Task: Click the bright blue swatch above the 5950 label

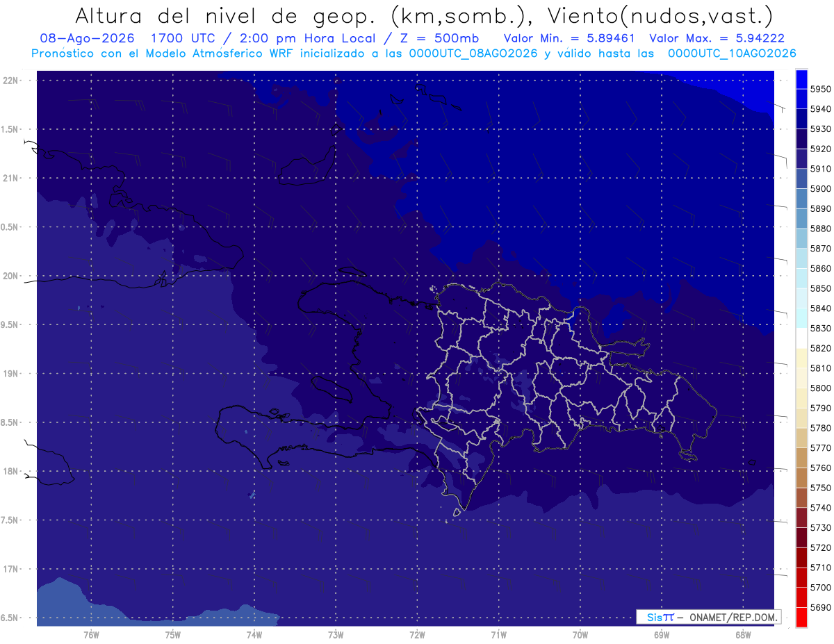Action: pyautogui.click(x=801, y=79)
